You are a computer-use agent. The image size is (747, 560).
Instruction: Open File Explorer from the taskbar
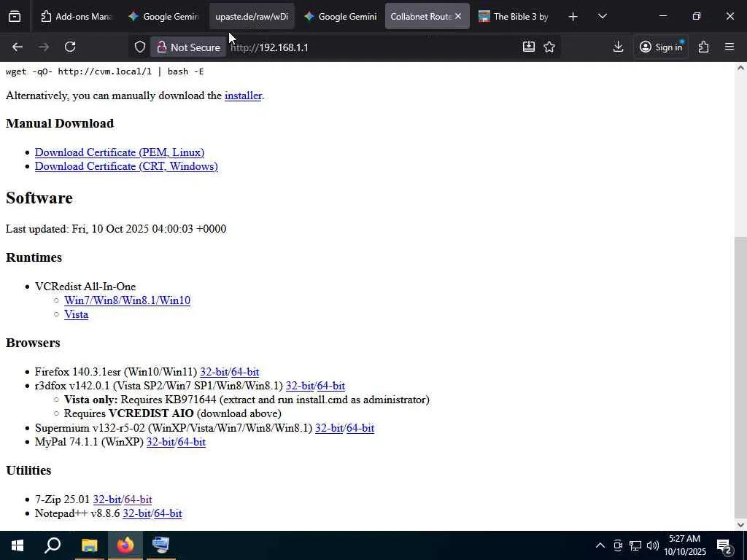[89, 545]
